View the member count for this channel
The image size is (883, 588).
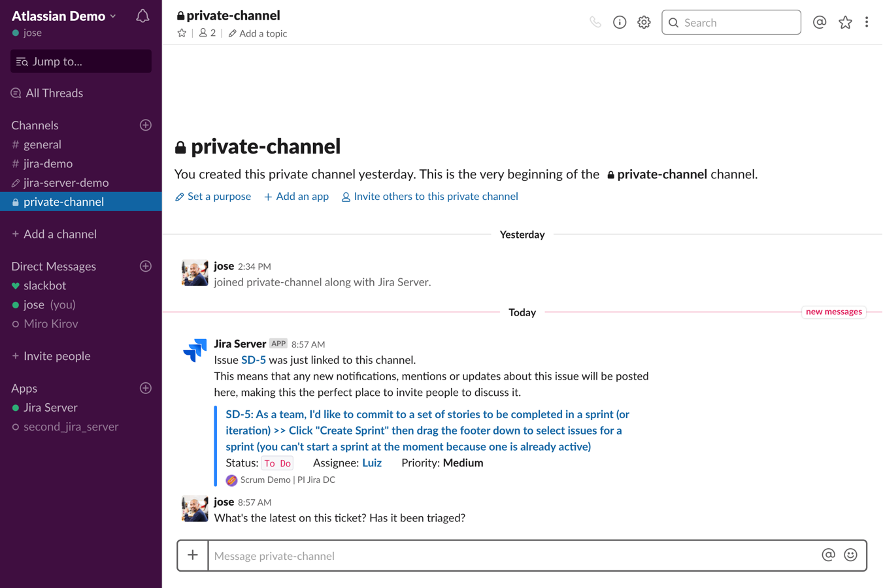[208, 33]
